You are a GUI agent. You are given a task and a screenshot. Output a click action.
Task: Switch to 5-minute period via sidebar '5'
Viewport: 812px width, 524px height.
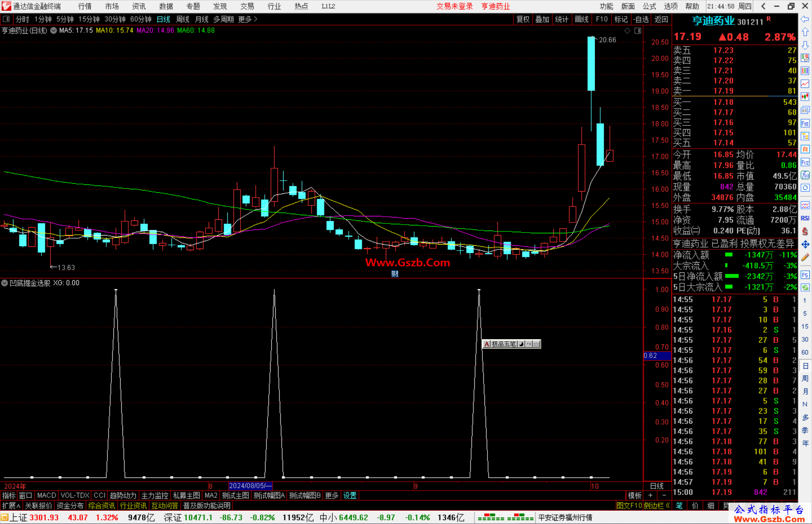804,313
